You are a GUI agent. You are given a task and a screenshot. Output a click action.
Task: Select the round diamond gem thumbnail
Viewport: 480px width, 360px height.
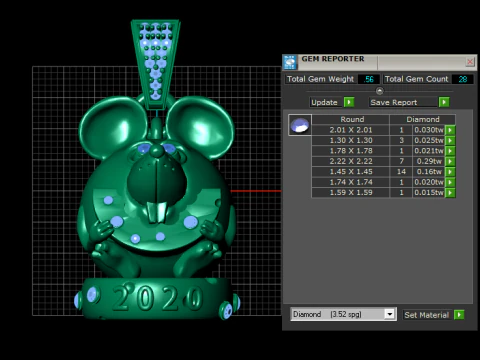click(x=300, y=125)
